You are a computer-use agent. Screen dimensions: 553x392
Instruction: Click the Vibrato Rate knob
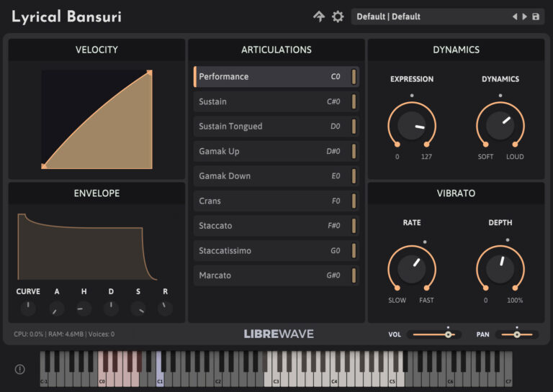click(x=412, y=269)
